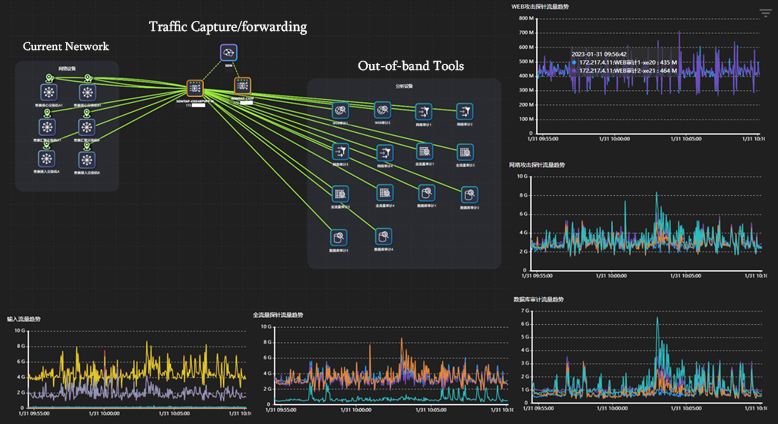Select first node in Out-of-band Tools top row
Image resolution: width=778 pixels, height=424 pixels.
click(x=340, y=111)
